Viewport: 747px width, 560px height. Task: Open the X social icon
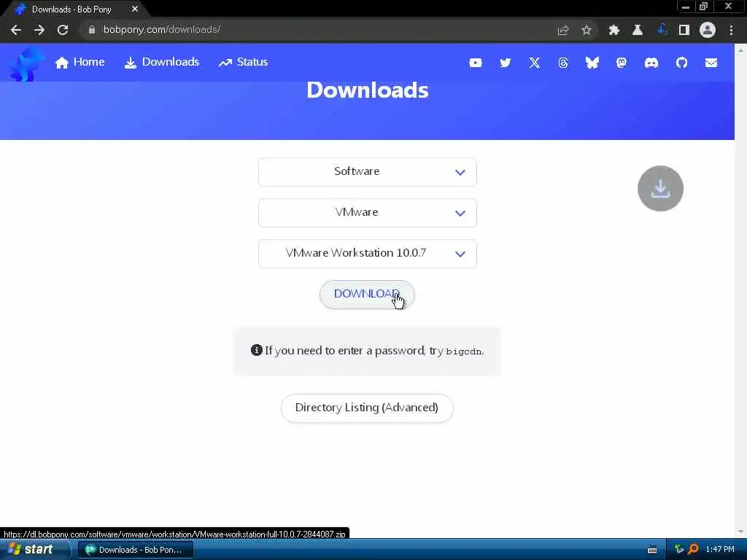[x=535, y=63]
